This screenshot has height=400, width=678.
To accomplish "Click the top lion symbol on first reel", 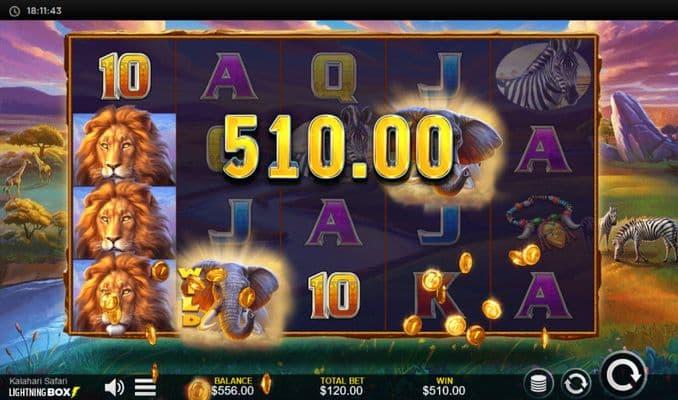I will (x=125, y=146).
